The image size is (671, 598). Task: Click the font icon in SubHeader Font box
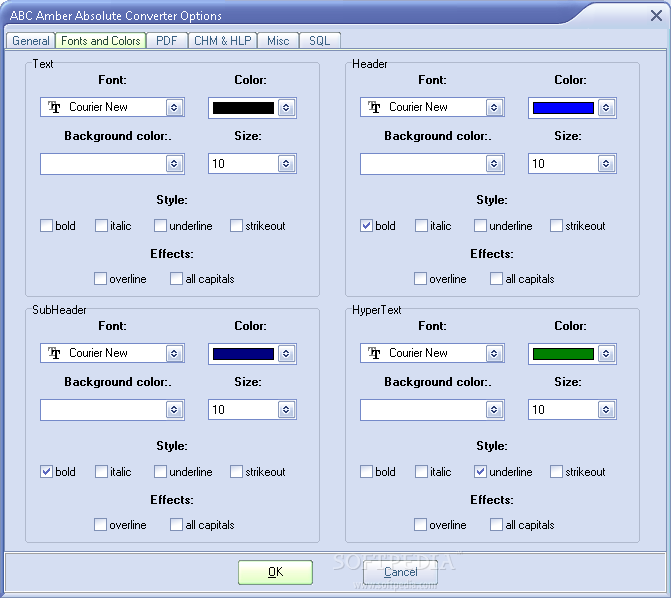point(54,353)
